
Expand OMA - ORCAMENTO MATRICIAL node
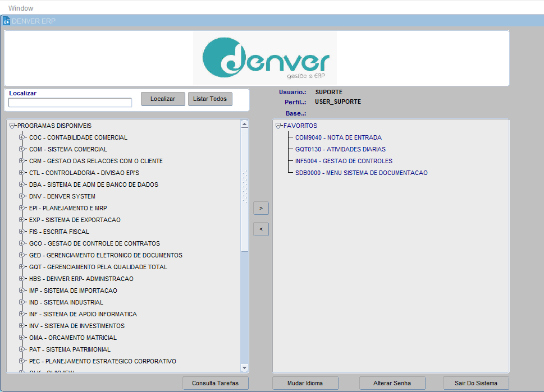[22, 338]
